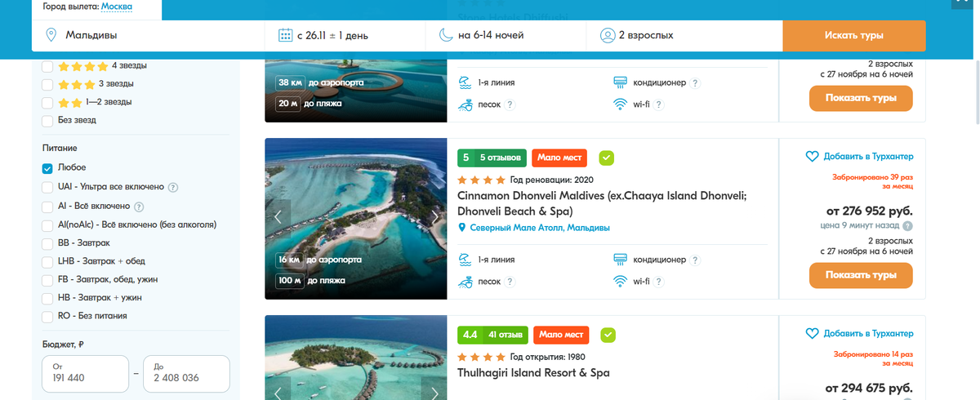Select BB - Завтрак checkbox
Screen dimensions: 980x400
pos(47,243)
